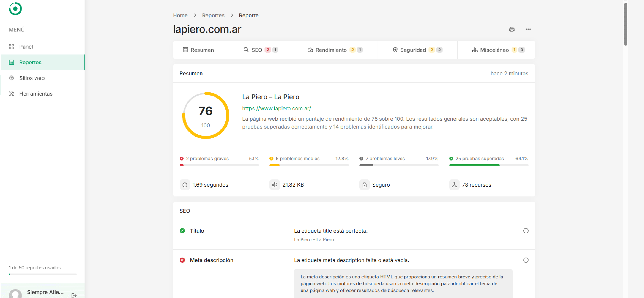The image size is (644, 298).
Task: Click the Herramientas tools icon
Action: tap(11, 94)
